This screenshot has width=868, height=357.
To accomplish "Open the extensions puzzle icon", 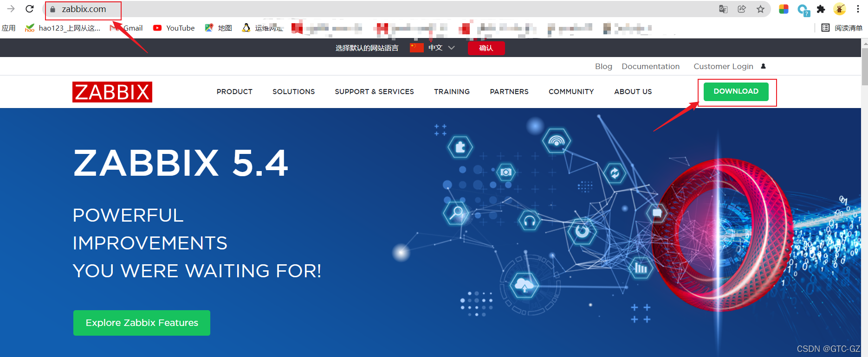I will point(821,9).
